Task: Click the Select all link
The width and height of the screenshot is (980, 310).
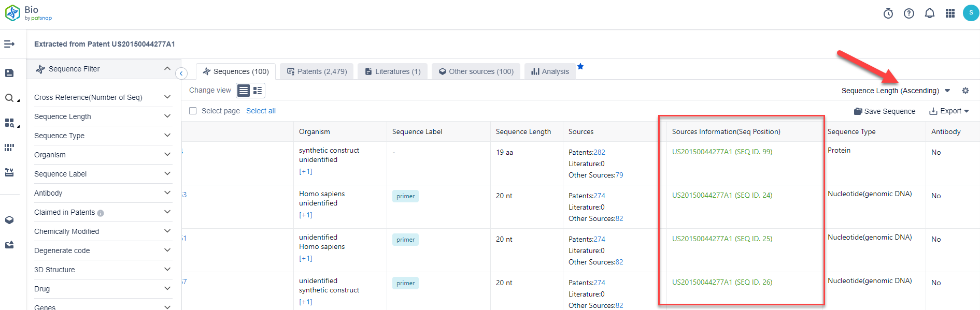Action: tap(261, 111)
